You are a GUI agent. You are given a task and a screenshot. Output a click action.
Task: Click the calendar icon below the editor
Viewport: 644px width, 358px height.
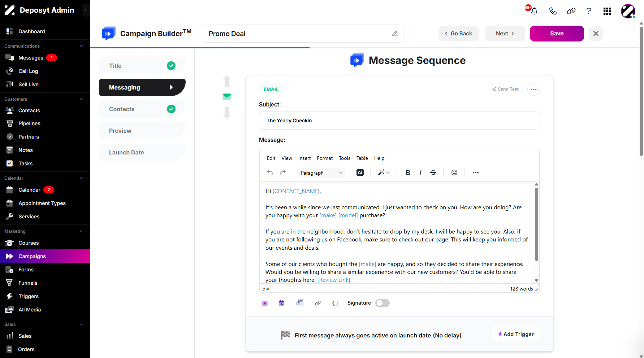coord(282,303)
